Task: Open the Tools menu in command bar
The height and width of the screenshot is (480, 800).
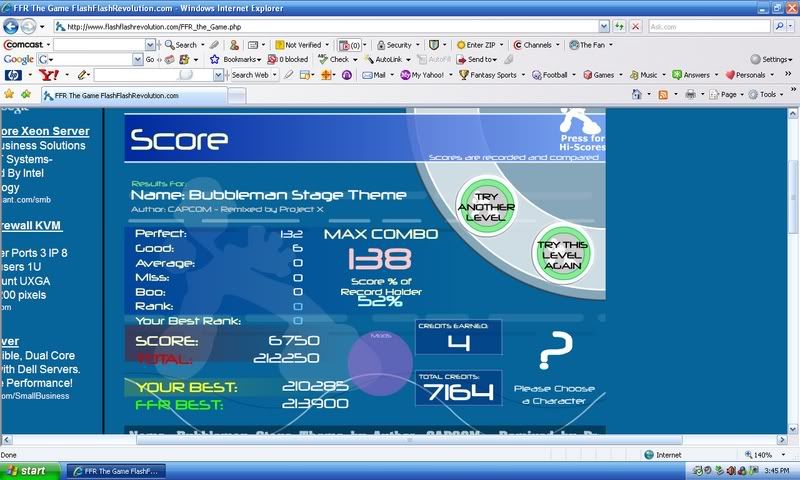Action: tap(767, 94)
